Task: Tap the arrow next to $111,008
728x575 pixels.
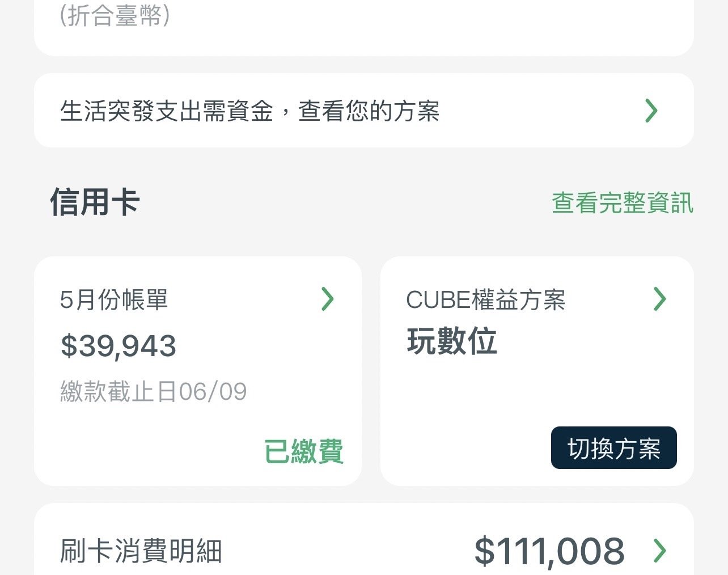Action: 659,550
